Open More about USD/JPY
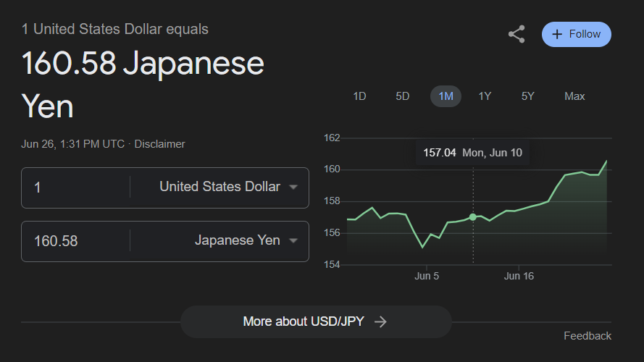Screen dimensions: 644x362 coord(316,322)
